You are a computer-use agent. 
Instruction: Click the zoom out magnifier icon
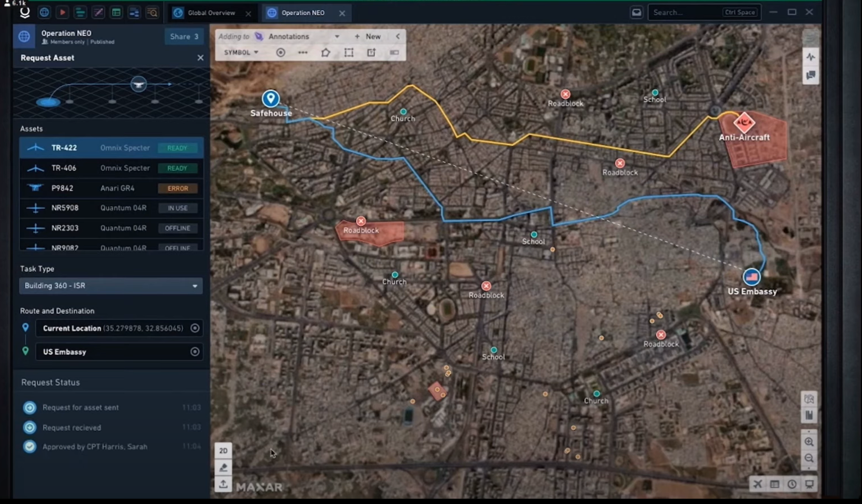pyautogui.click(x=809, y=458)
